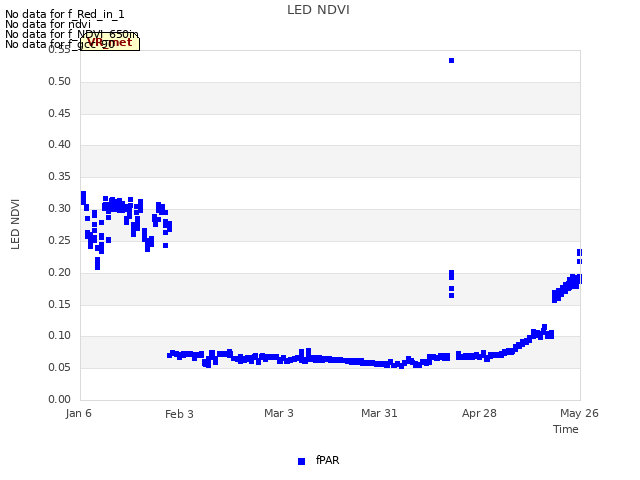Click the 0.15 y-axis tick label
The width and height of the screenshot is (640, 480).
click(x=60, y=304)
